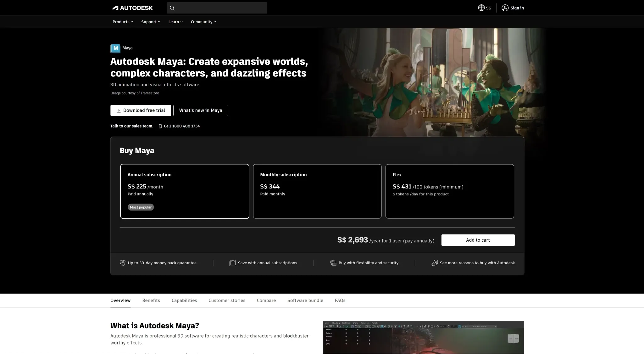Expand the Learn menu

point(175,22)
